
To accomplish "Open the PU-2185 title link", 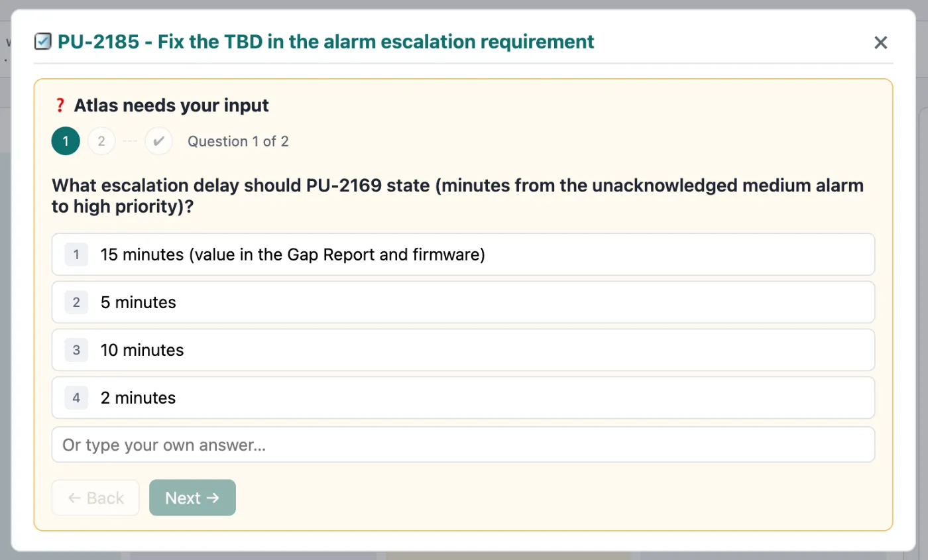I will (x=325, y=42).
